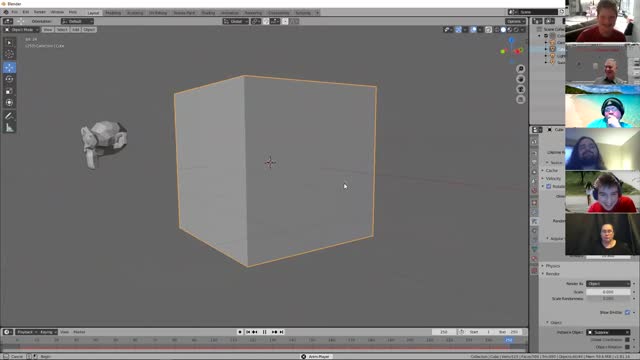Image resolution: width=640 pixels, height=360 pixels.
Task: Open the Select menu in viewport header
Action: click(62, 30)
